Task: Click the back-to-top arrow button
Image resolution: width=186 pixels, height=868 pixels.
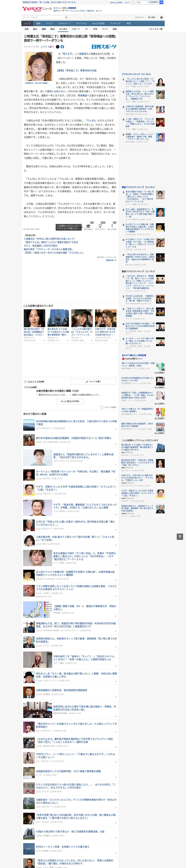Action: [180, 537]
